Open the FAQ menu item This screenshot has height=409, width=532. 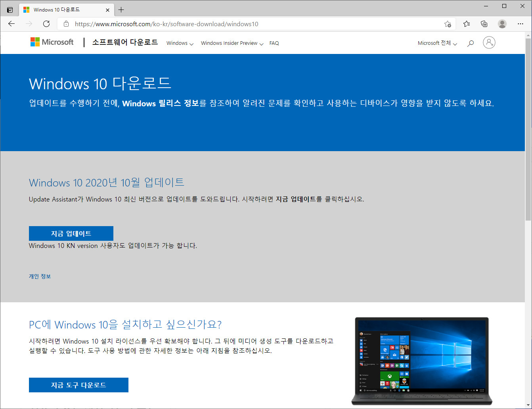(x=274, y=43)
